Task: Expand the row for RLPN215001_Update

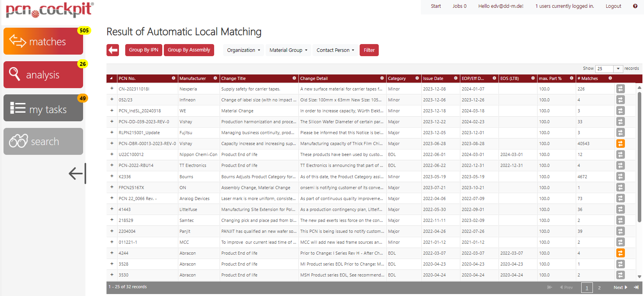Action: [x=112, y=132]
